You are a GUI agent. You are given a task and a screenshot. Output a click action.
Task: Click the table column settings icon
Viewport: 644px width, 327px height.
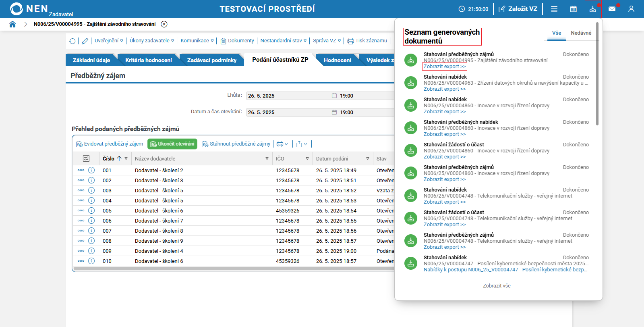[86, 158]
